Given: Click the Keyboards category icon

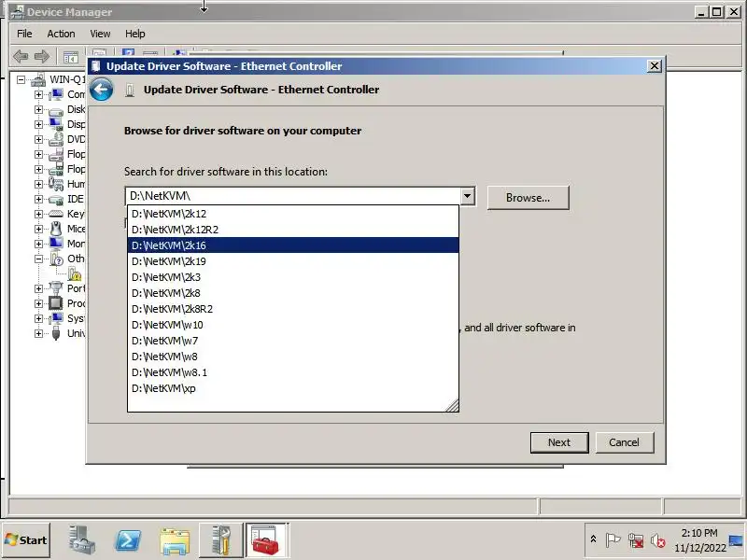Looking at the screenshot, I should [56, 214].
